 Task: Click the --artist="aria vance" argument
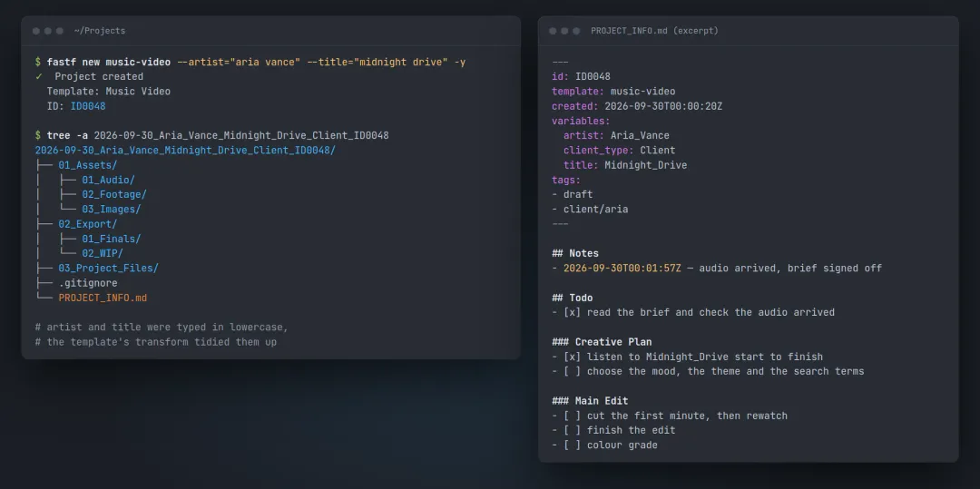[239, 62]
